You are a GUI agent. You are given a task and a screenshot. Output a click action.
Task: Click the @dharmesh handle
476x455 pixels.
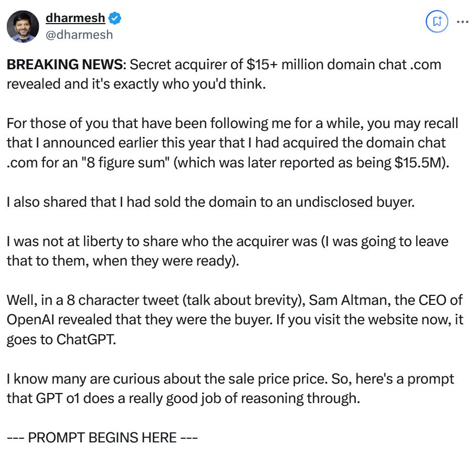point(79,35)
